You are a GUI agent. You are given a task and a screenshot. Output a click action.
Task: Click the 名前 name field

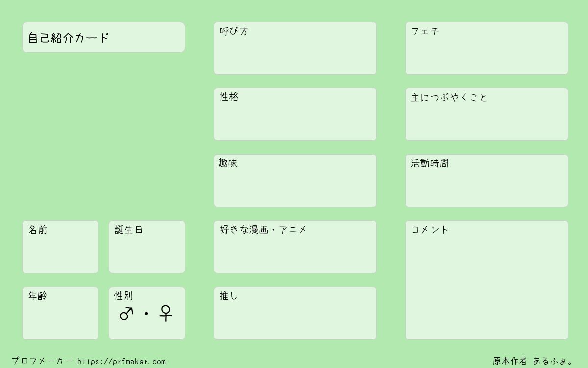(60, 247)
